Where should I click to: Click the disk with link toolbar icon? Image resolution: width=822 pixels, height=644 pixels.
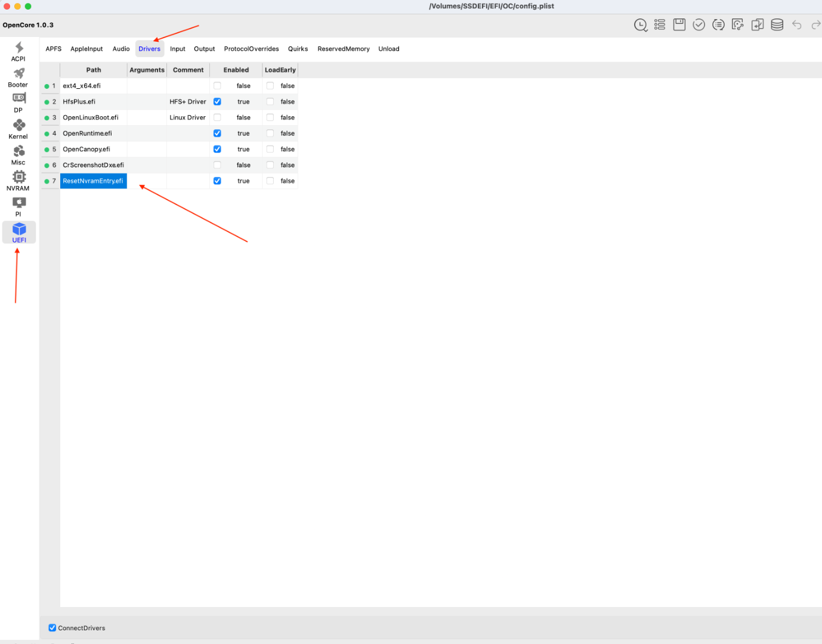pos(738,24)
